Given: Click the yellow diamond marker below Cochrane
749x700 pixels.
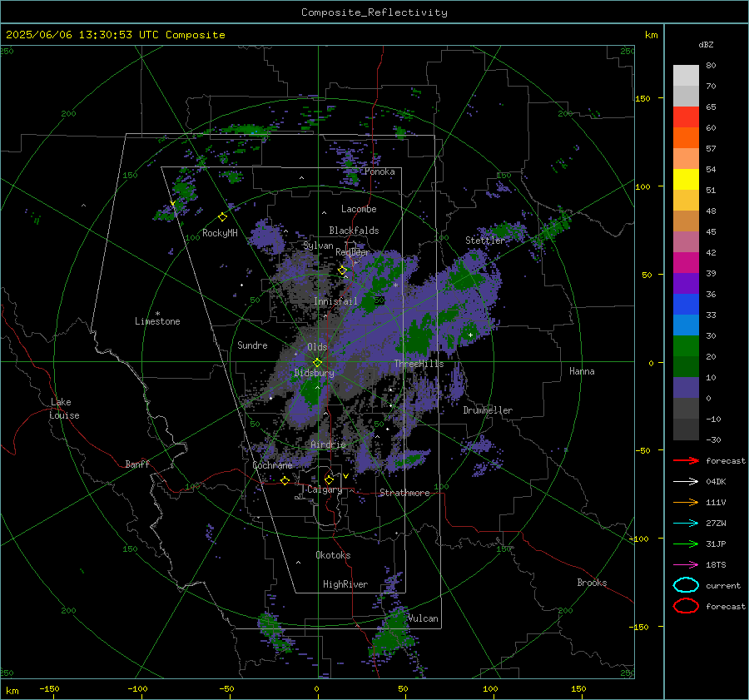Looking at the screenshot, I should pyautogui.click(x=285, y=481).
